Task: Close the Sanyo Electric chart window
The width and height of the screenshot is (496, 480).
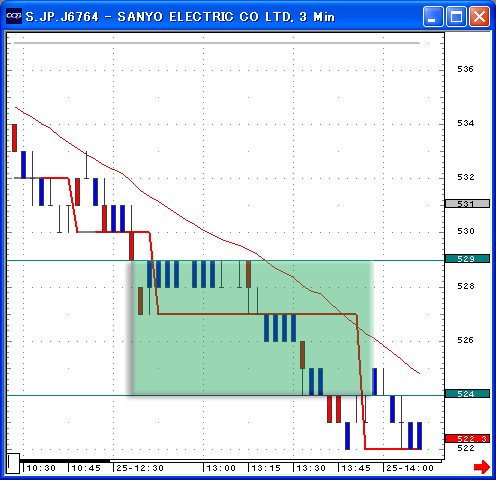Action: click(479, 16)
